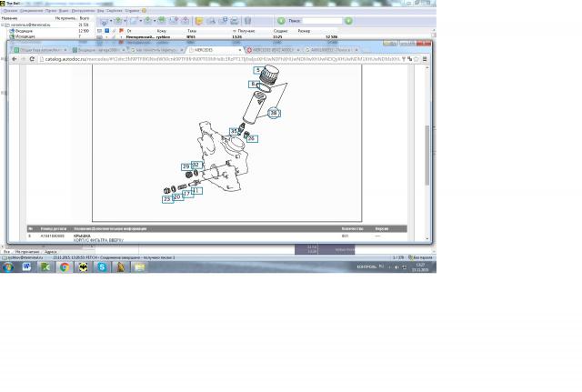Click the Windows Start button

(7, 266)
